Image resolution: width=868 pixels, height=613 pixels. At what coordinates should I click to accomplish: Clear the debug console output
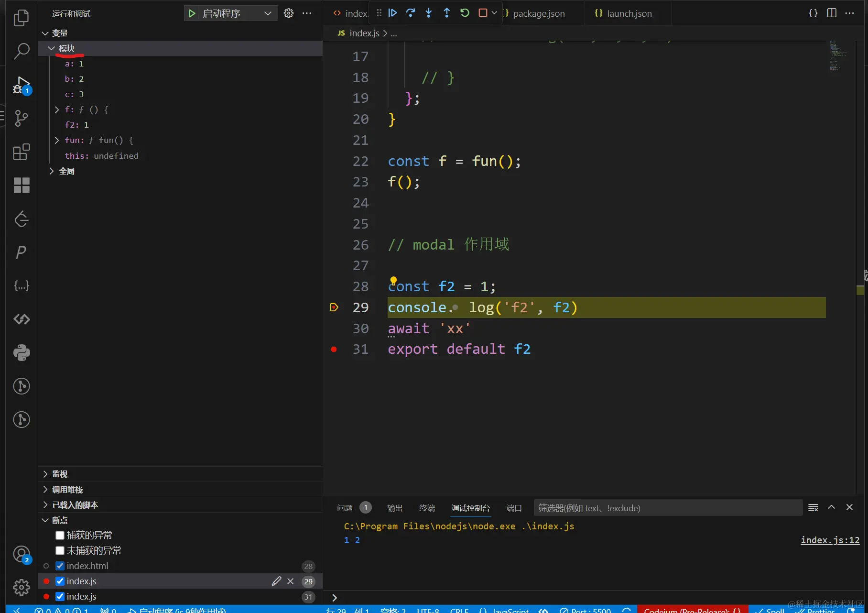pyautogui.click(x=813, y=507)
